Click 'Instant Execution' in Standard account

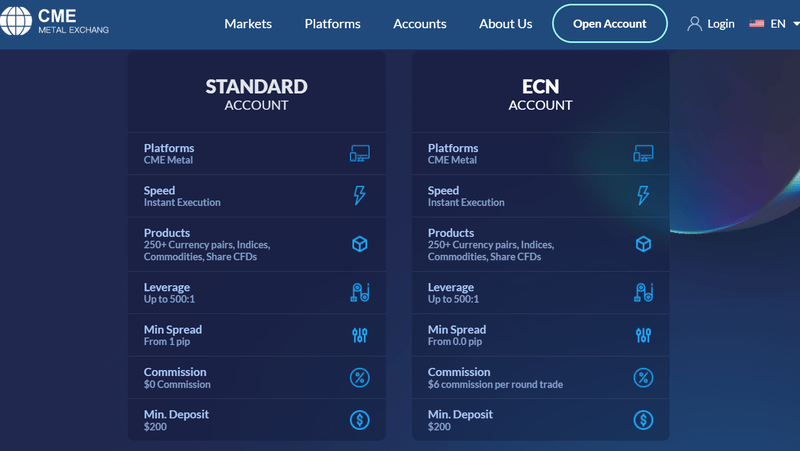(x=182, y=203)
